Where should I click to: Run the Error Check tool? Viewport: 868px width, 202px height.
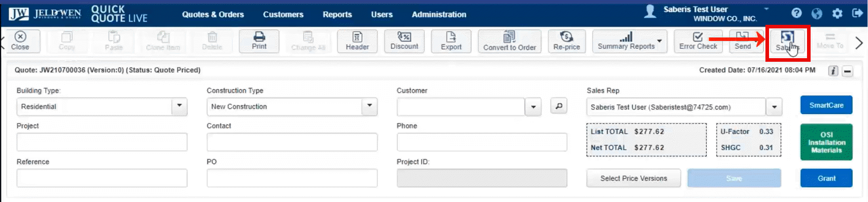(x=698, y=41)
